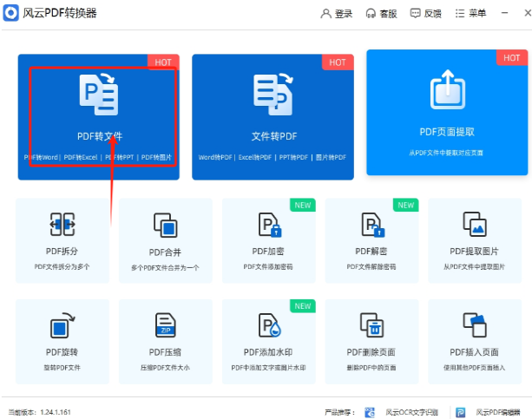Select the PDF页面提取 title text
The height and width of the screenshot is (419, 532).
tap(447, 132)
